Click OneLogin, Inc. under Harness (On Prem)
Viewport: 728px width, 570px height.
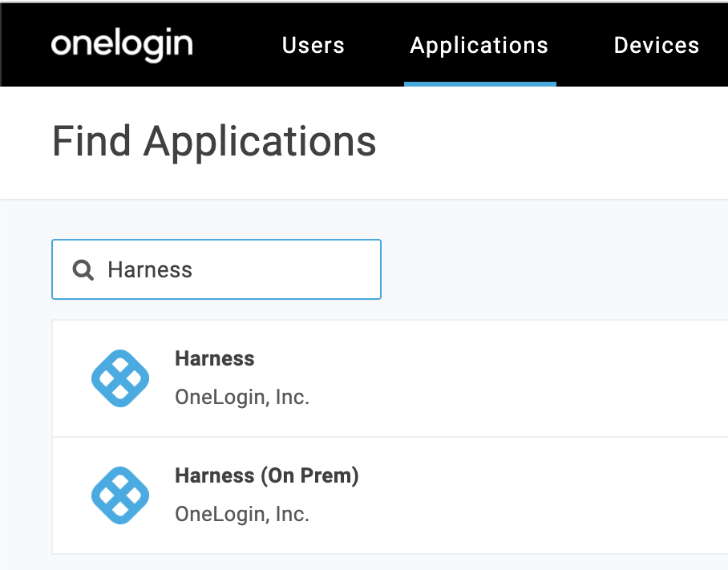coord(242,515)
